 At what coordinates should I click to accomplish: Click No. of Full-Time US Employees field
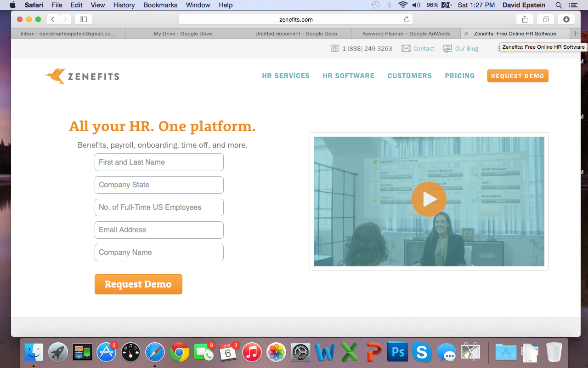click(x=159, y=207)
